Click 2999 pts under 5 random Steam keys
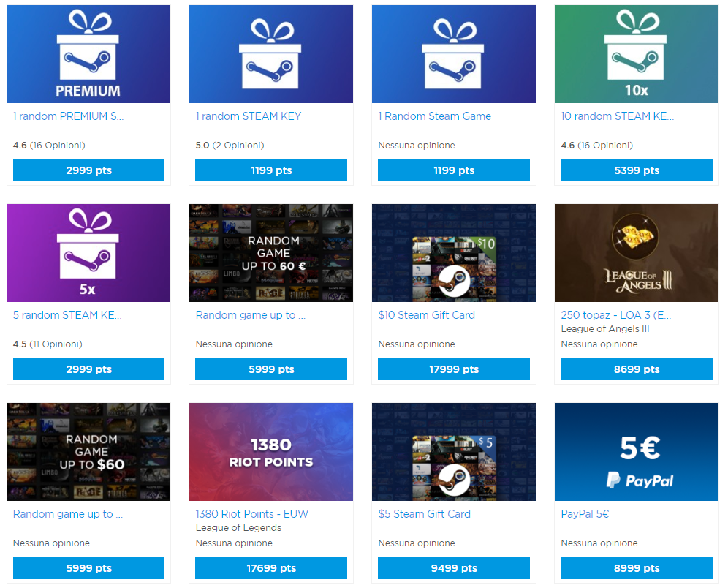The image size is (728, 585). coord(88,369)
